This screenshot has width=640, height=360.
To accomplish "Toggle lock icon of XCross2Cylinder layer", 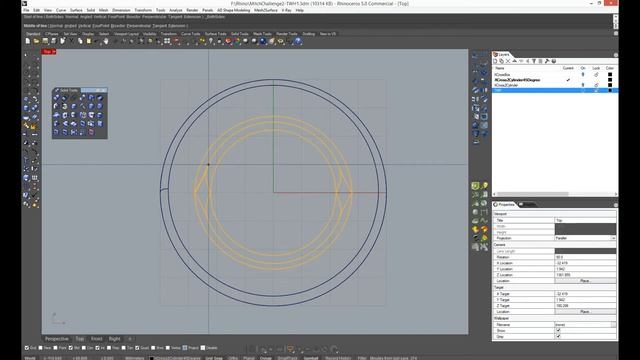I will click(596, 85).
